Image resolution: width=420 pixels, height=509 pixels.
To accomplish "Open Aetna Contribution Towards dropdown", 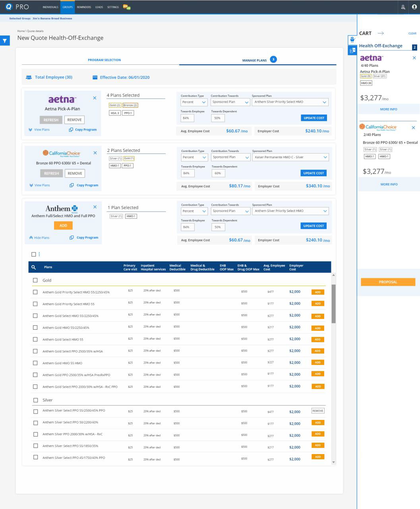I will point(230,102).
